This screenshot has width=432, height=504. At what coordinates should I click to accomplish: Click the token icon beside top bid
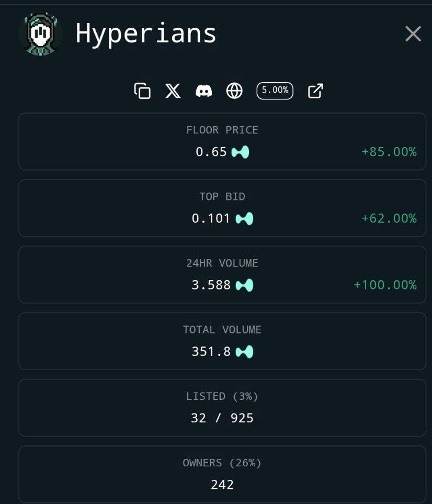tap(244, 219)
